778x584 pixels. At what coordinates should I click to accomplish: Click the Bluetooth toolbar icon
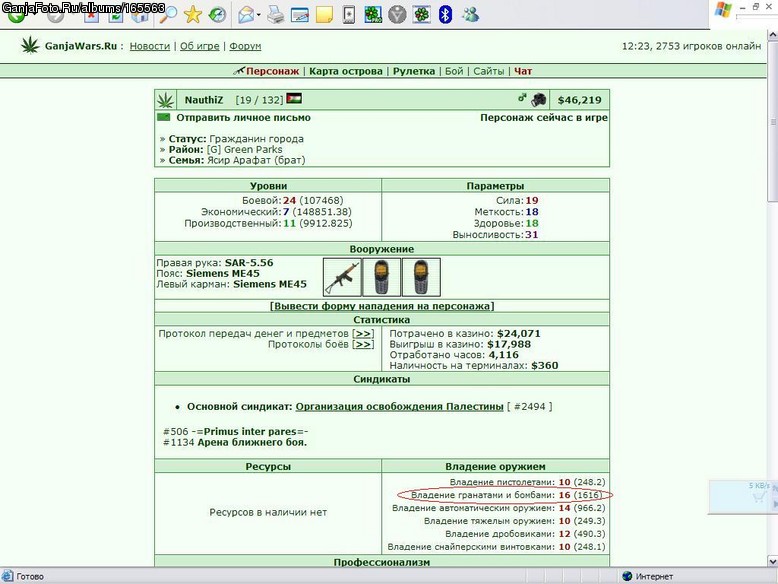(445, 14)
